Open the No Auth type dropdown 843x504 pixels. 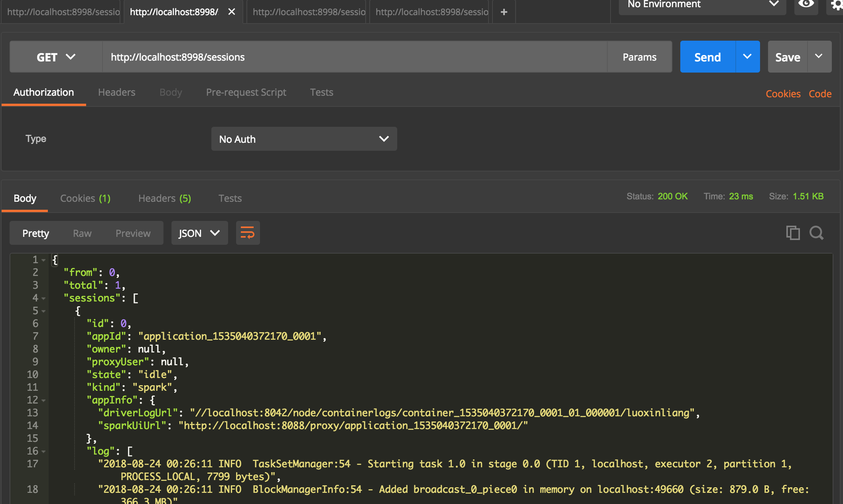pos(304,139)
